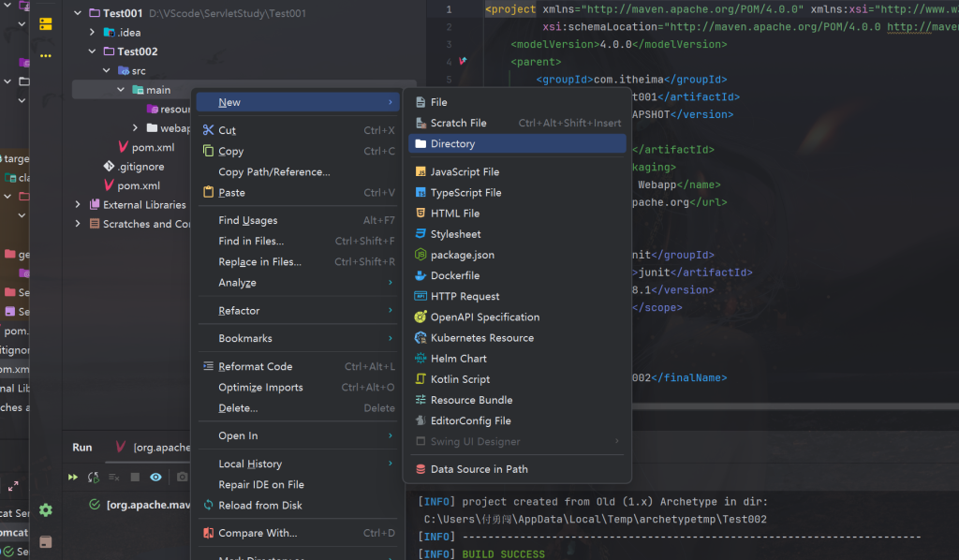Screen dimensions: 959x560
Task: Click the camera snapshot icon in Run toolbar
Action: pyautogui.click(x=183, y=478)
